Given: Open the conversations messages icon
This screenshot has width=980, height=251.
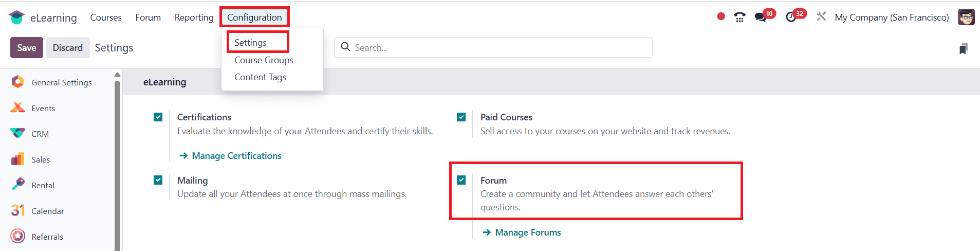Looking at the screenshot, I should coord(760,17).
